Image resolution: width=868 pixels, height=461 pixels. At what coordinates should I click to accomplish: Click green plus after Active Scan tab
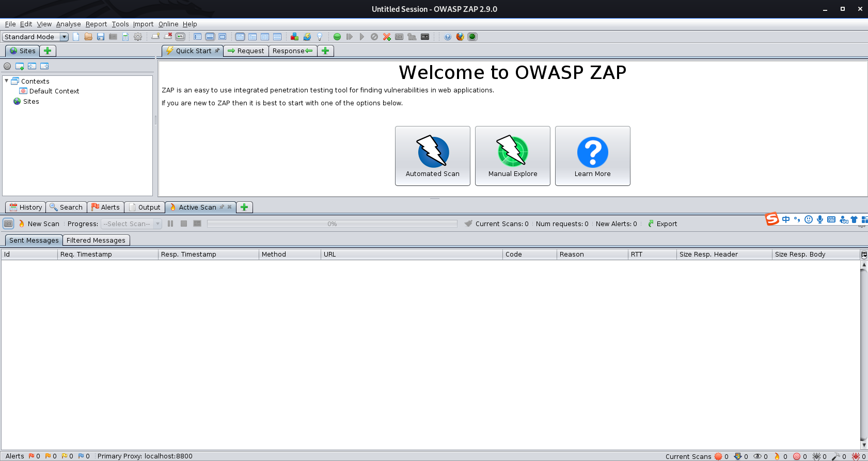point(244,207)
